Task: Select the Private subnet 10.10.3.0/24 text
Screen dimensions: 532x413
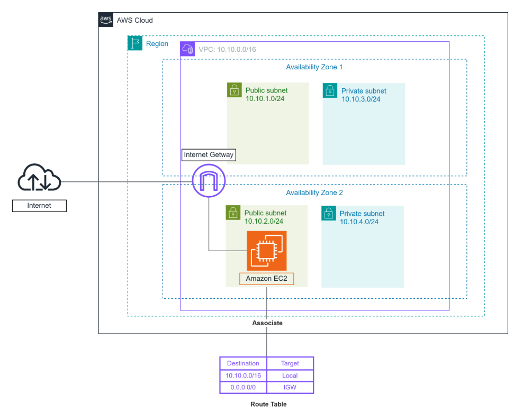Action: tap(364, 95)
